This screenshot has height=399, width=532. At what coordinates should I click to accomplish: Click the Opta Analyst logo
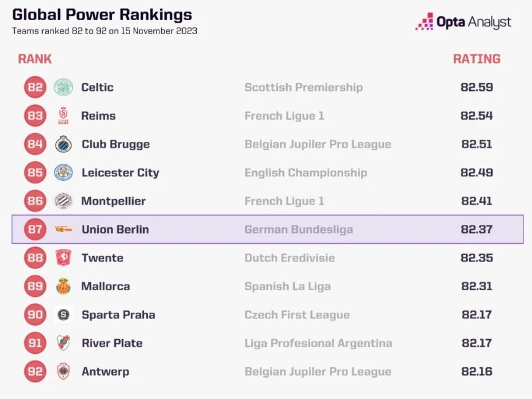click(x=464, y=22)
